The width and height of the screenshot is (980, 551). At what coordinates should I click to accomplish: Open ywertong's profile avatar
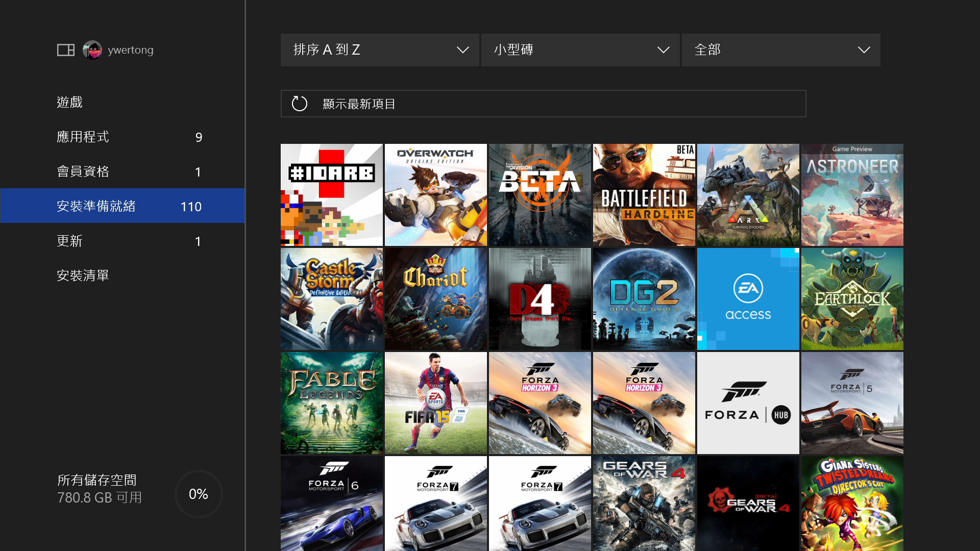[92, 49]
